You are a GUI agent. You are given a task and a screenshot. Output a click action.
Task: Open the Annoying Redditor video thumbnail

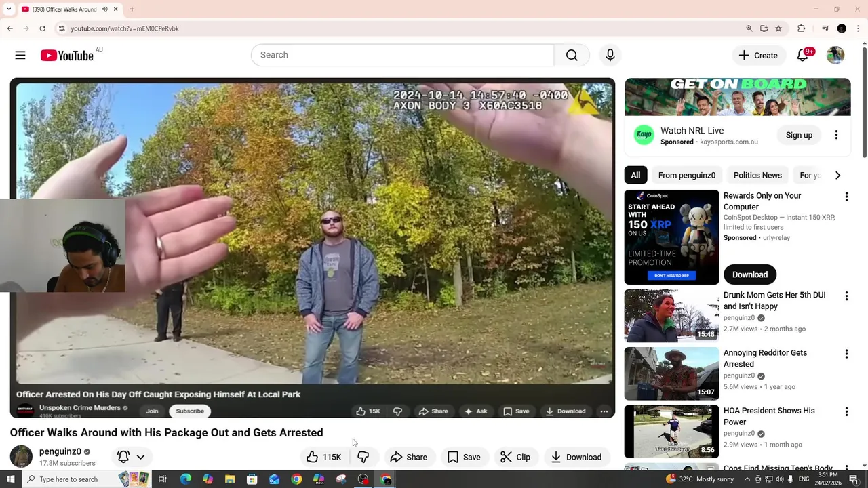click(x=671, y=373)
